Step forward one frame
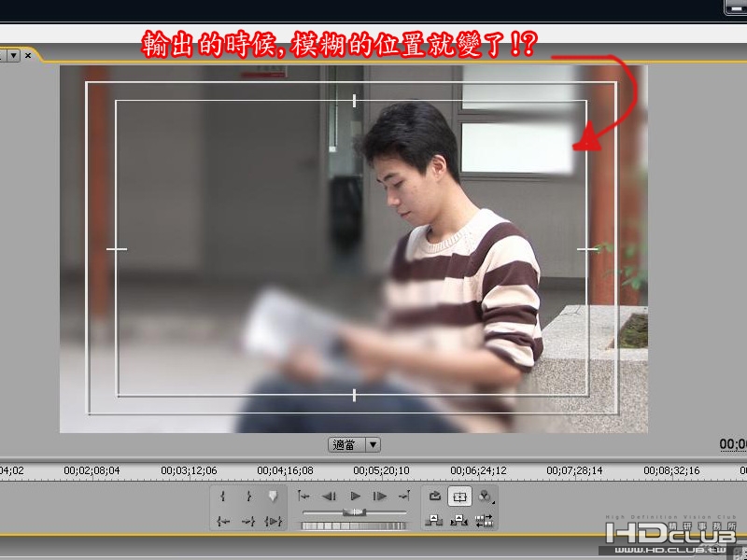Screen dimensions: 747x560 pyautogui.click(x=380, y=497)
